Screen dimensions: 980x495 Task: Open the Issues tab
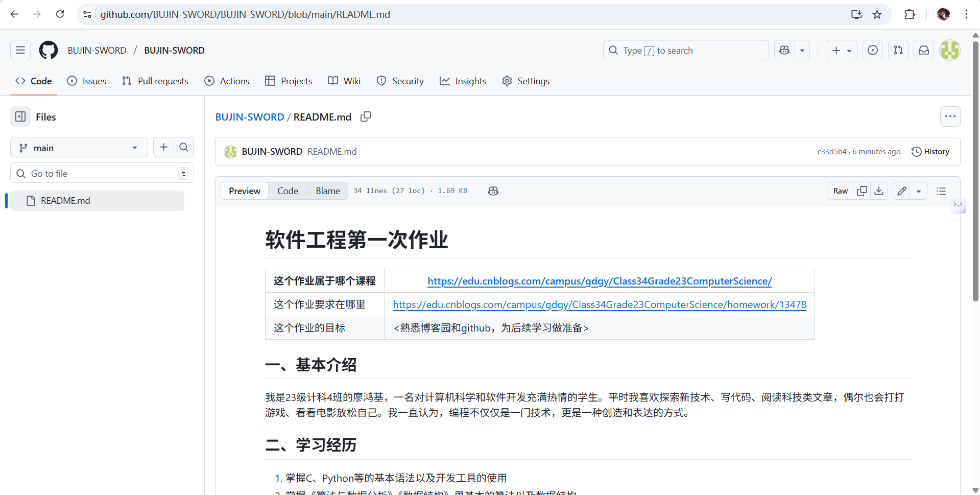[86, 81]
